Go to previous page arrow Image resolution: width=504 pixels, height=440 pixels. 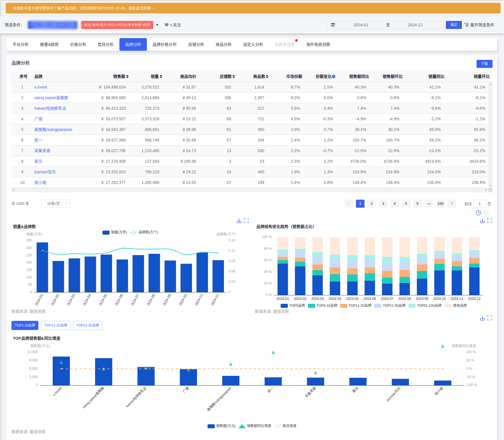(349, 204)
